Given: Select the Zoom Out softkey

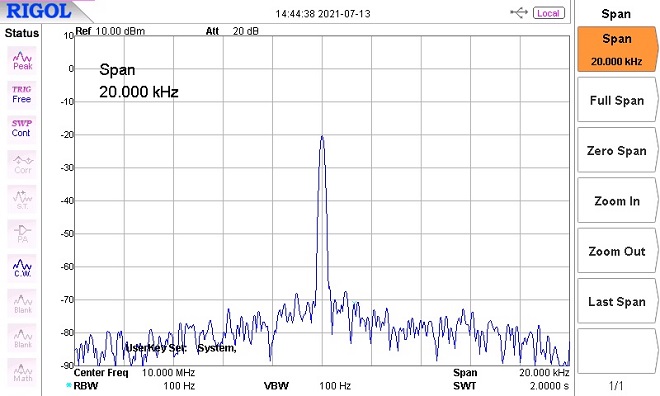Looking at the screenshot, I should [x=617, y=251].
